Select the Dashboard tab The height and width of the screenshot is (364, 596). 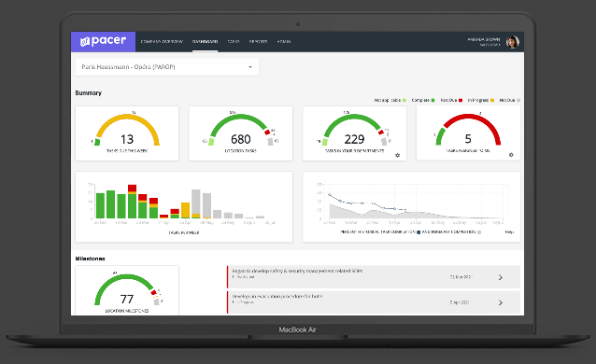205,41
